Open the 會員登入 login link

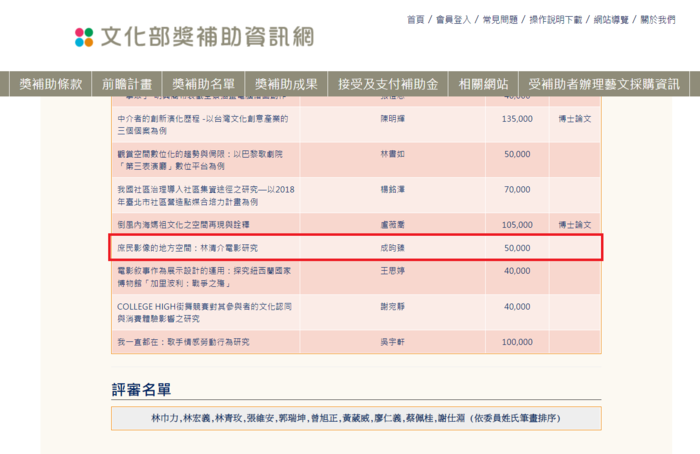click(x=453, y=20)
